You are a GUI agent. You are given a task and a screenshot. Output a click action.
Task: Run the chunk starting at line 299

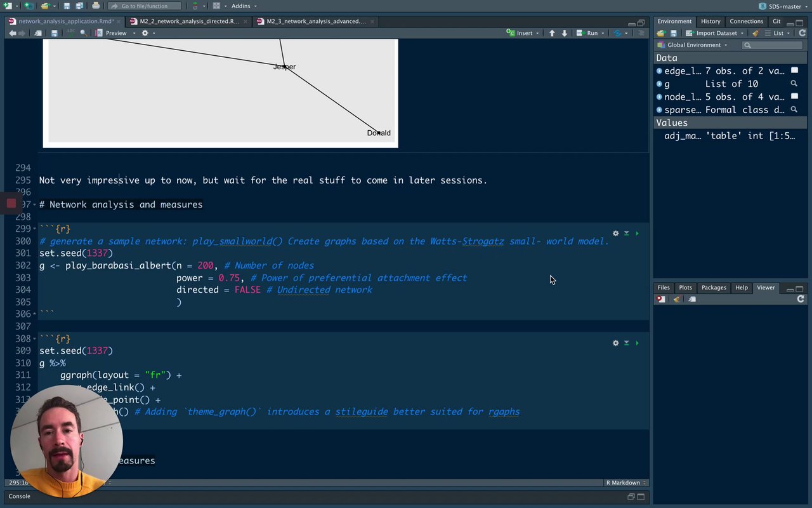637,234
